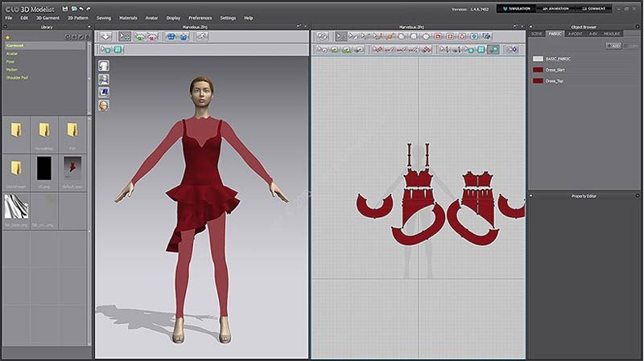Select the garment display shirt icon in 3D view
Screen dimensions: 644x361
104,66
